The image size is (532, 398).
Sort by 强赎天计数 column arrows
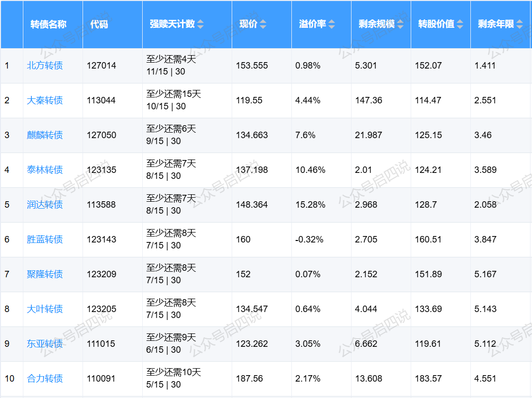click(x=200, y=24)
